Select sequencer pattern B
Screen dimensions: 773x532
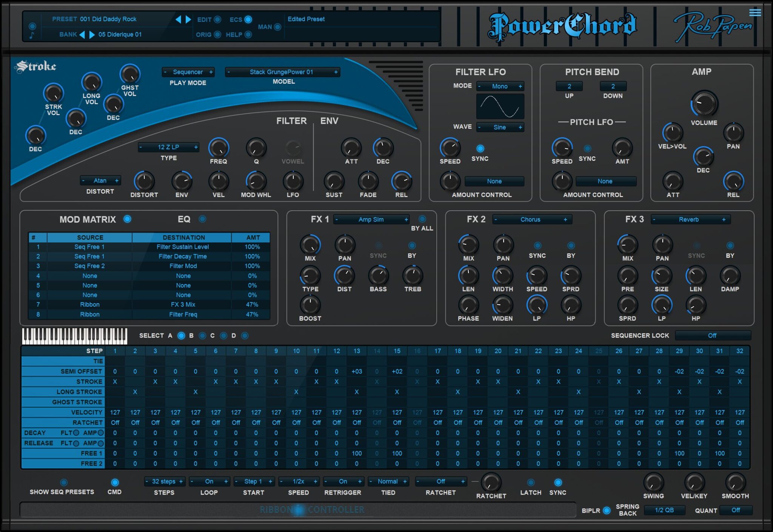[202, 336]
